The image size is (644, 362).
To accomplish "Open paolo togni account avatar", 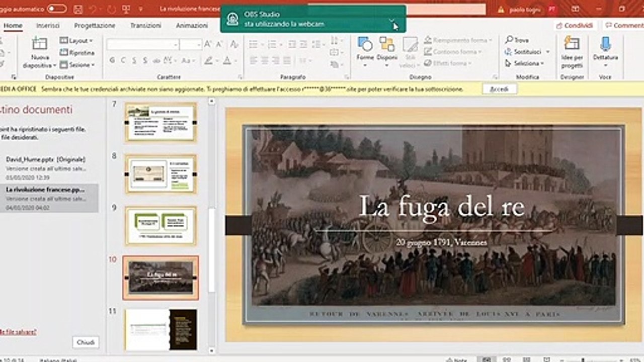I will 552,9.
